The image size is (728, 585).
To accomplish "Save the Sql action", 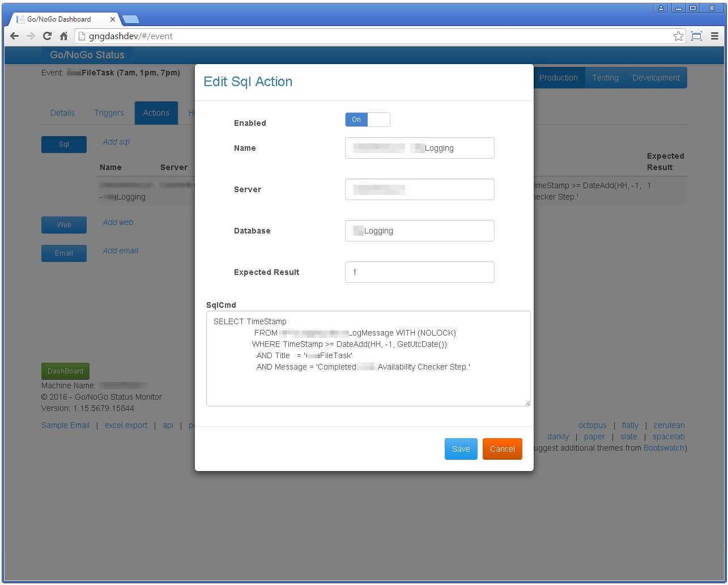I will pos(461,449).
